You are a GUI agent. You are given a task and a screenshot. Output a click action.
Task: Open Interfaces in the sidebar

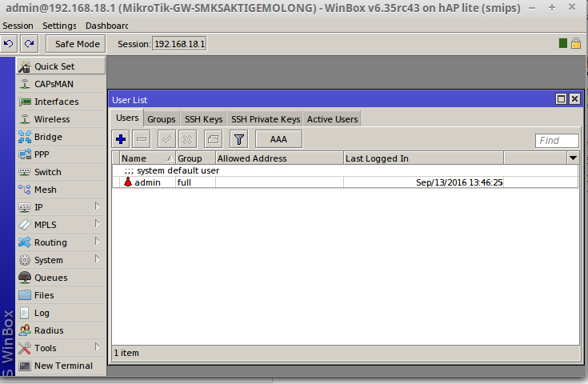61,102
